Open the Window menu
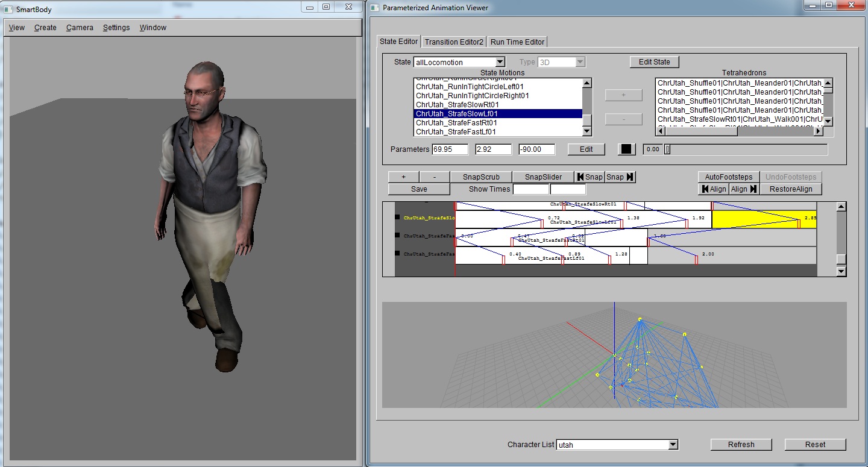The image size is (868, 467). pos(153,28)
